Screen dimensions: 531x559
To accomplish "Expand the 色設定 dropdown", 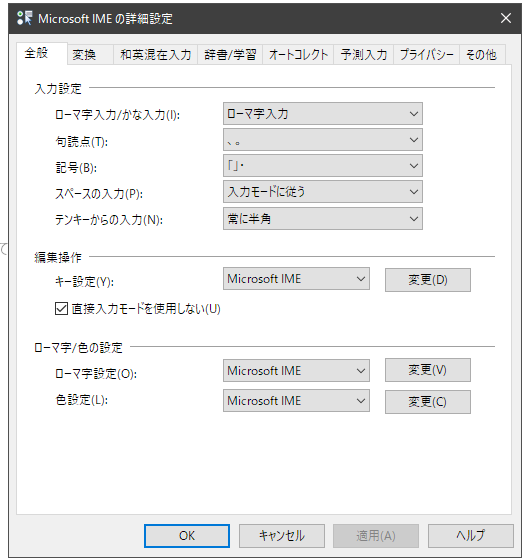I will point(296,401).
